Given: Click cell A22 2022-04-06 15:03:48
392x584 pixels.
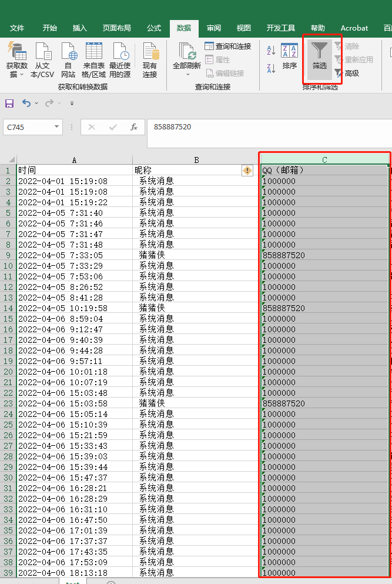Looking at the screenshot, I should 75,392.
